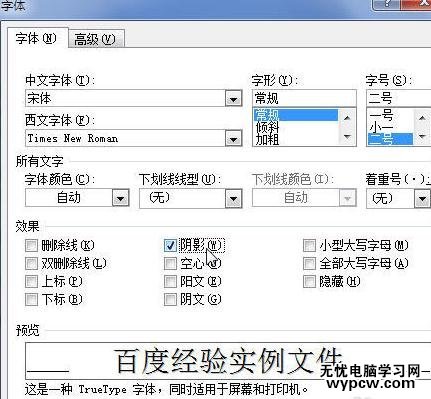Image resolution: width=431 pixels, height=399 pixels.
Task: Click the up arrow of 字形 list scrollbar
Action: point(347,118)
